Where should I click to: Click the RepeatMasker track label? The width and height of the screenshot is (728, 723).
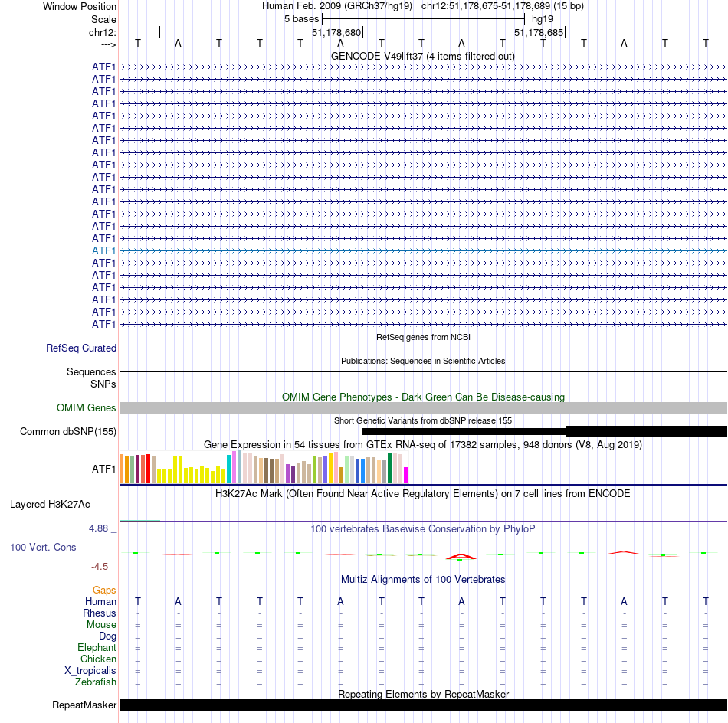(x=84, y=705)
